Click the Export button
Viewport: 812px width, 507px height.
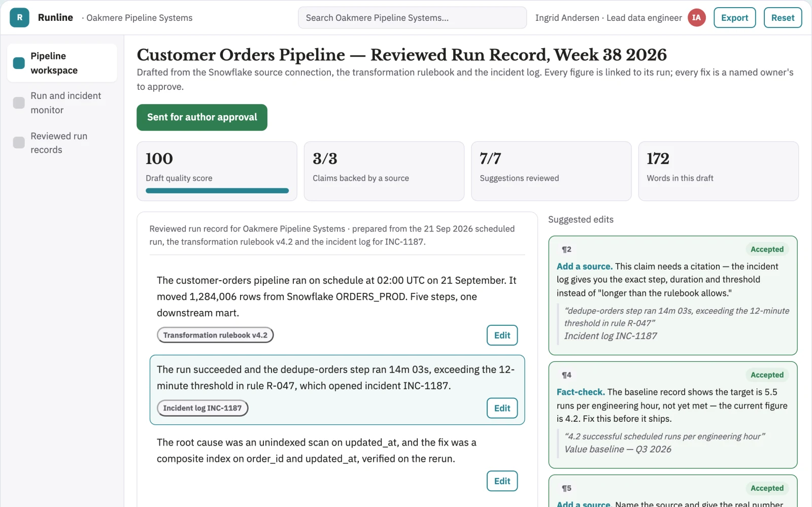[734, 18]
